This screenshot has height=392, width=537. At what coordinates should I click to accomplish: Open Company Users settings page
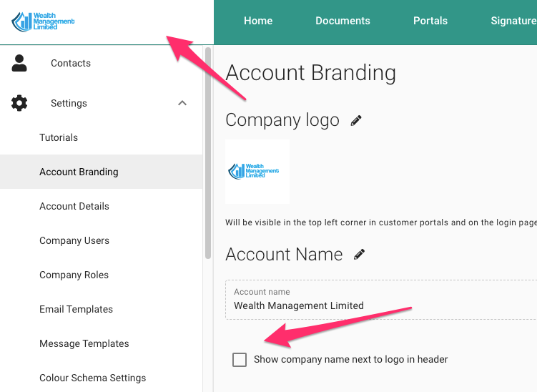74,240
